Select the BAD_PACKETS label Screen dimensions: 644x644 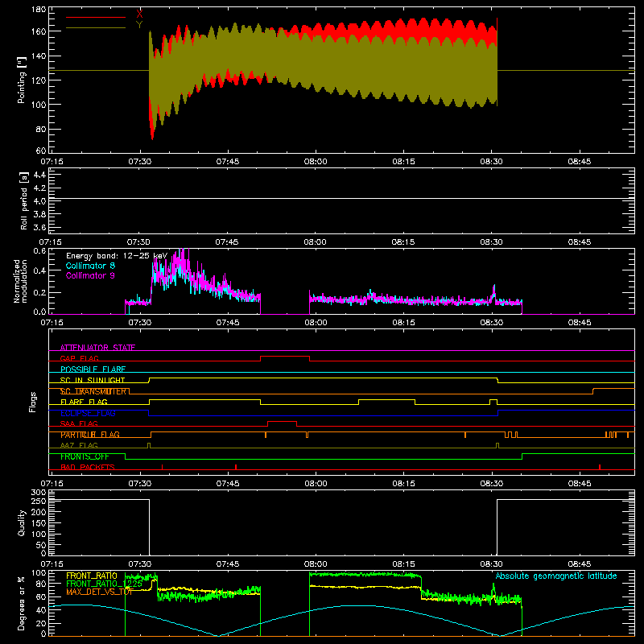click(x=88, y=467)
